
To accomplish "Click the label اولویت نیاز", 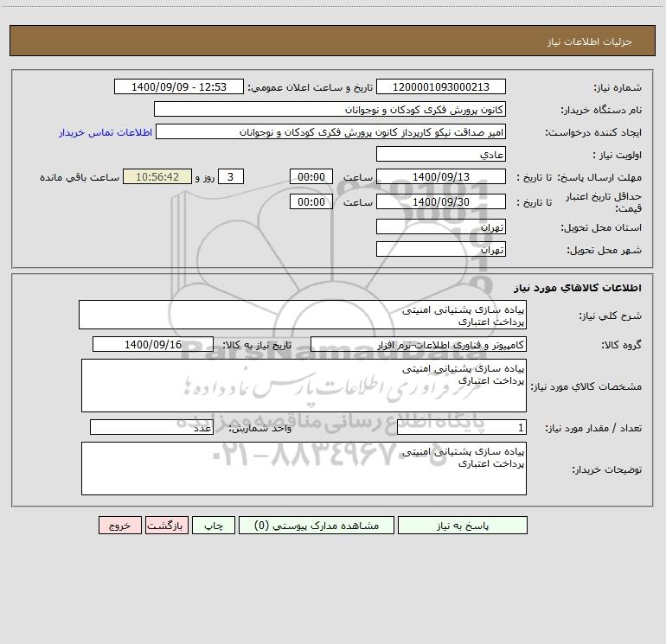I will [x=618, y=155].
